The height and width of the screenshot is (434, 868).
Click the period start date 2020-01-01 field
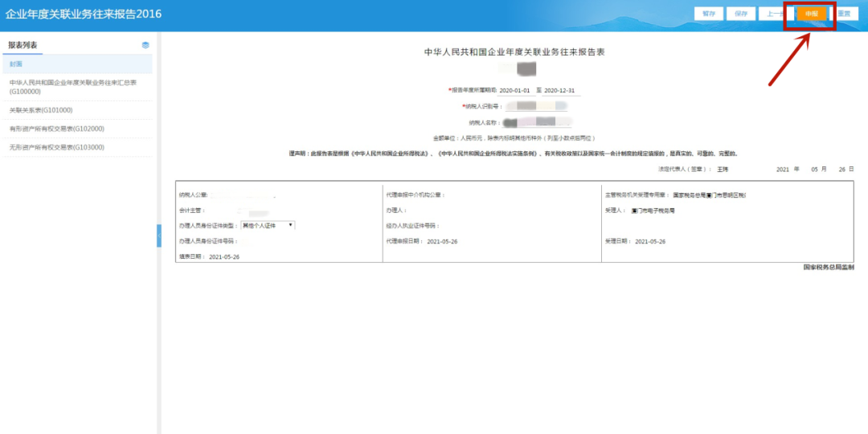click(x=515, y=90)
